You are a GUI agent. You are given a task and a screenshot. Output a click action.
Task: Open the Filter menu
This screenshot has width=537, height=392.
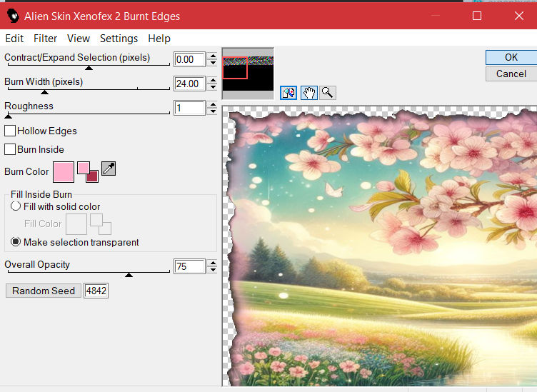click(45, 39)
